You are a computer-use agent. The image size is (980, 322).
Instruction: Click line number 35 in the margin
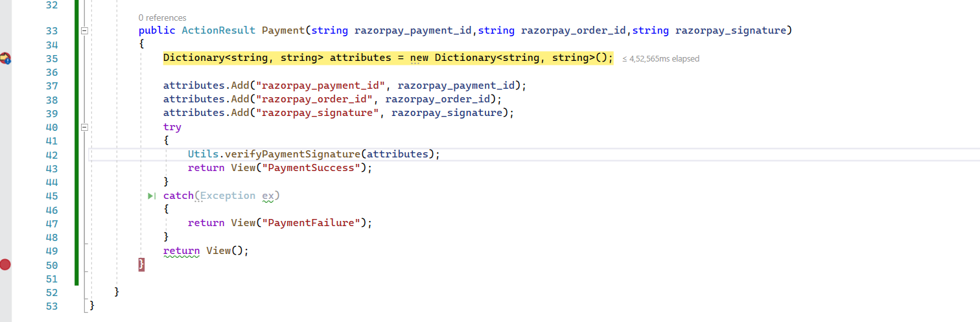[52, 58]
